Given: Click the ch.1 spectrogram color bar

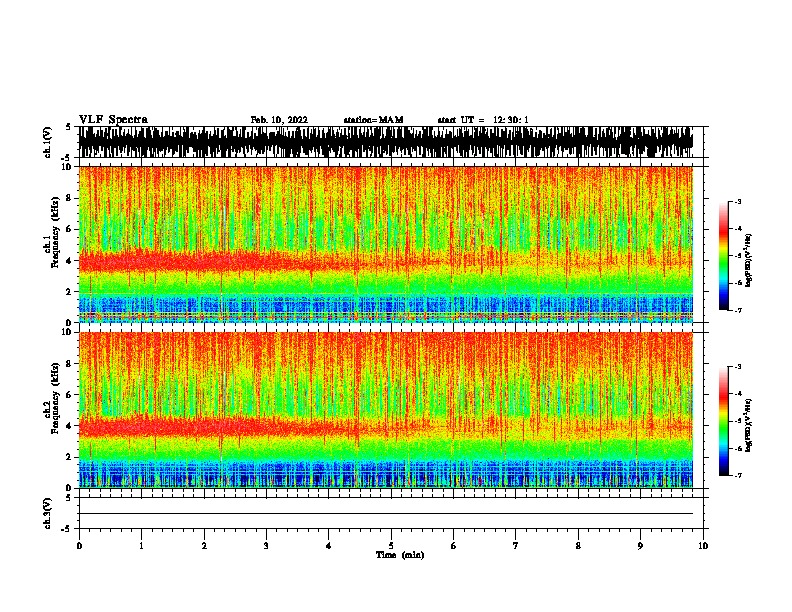Looking at the screenshot, I should pyautogui.click(x=723, y=256).
